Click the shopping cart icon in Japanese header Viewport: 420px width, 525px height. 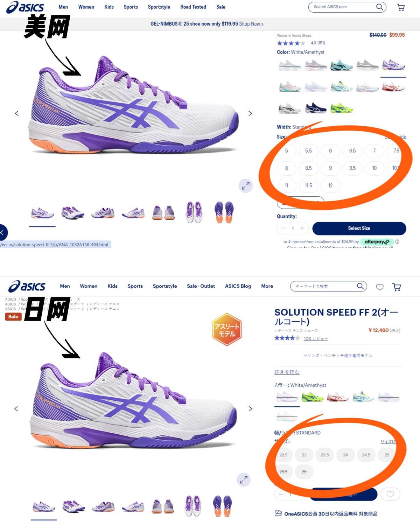point(397,287)
